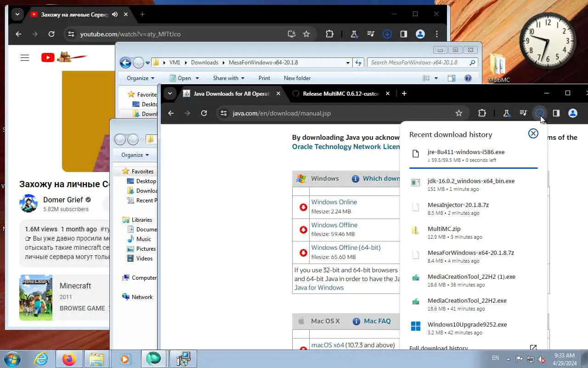The width and height of the screenshot is (588, 368).
Task: Open MultiMC.zip download entry
Action: [x=474, y=232]
